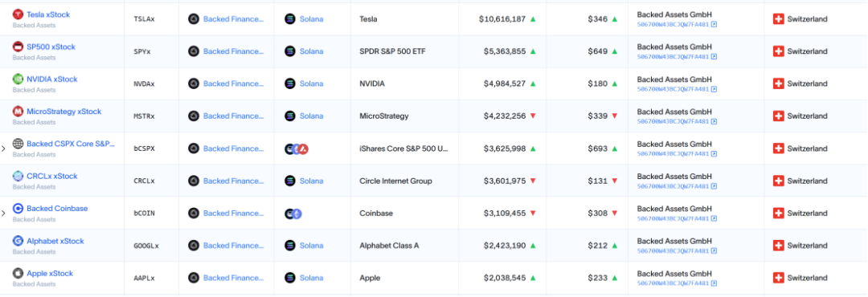
Task: Click the Switzerland flag icon in the Apple row
Action: click(778, 278)
